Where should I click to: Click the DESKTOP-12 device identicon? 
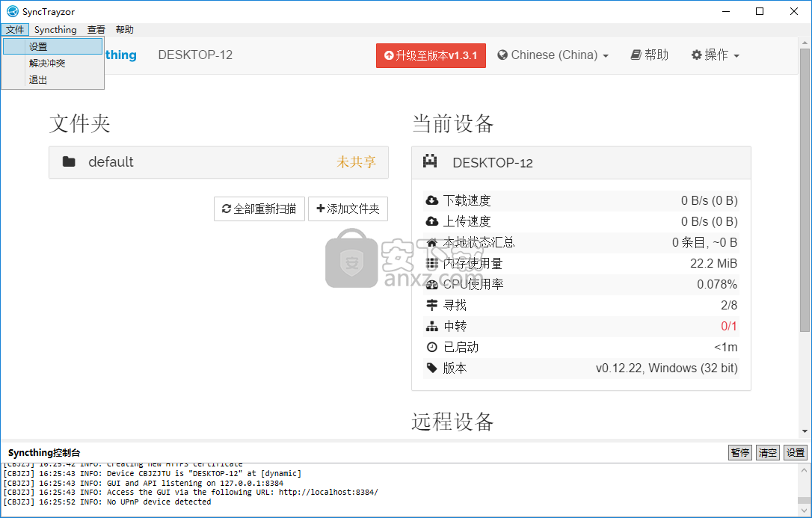pos(430,161)
